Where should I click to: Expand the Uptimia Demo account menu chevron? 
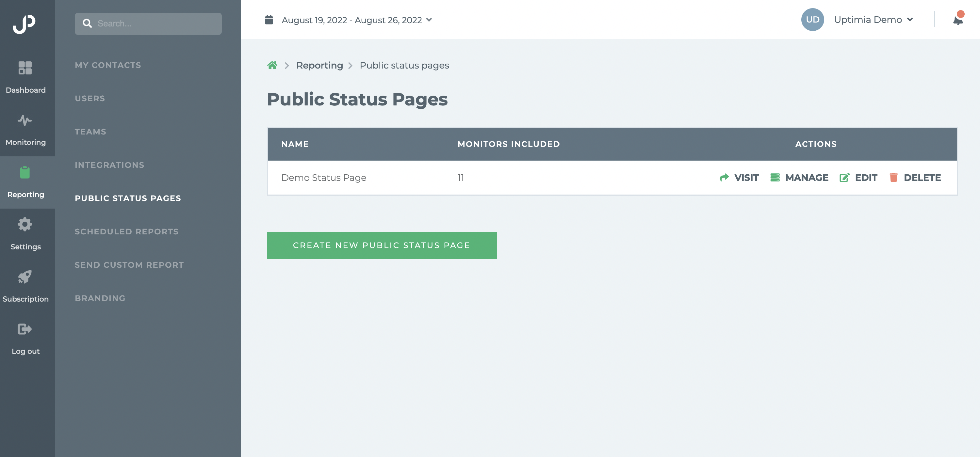pos(910,20)
